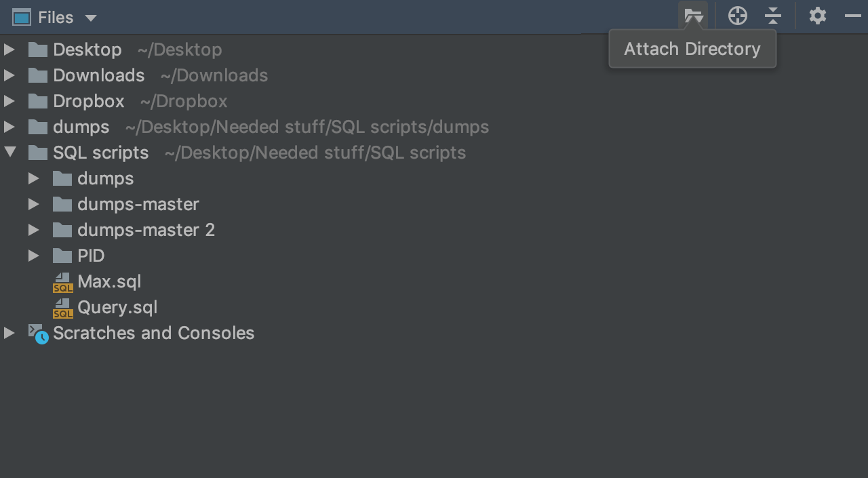Collapse the SQL scripts folder
The height and width of the screenshot is (478, 868).
coord(9,153)
